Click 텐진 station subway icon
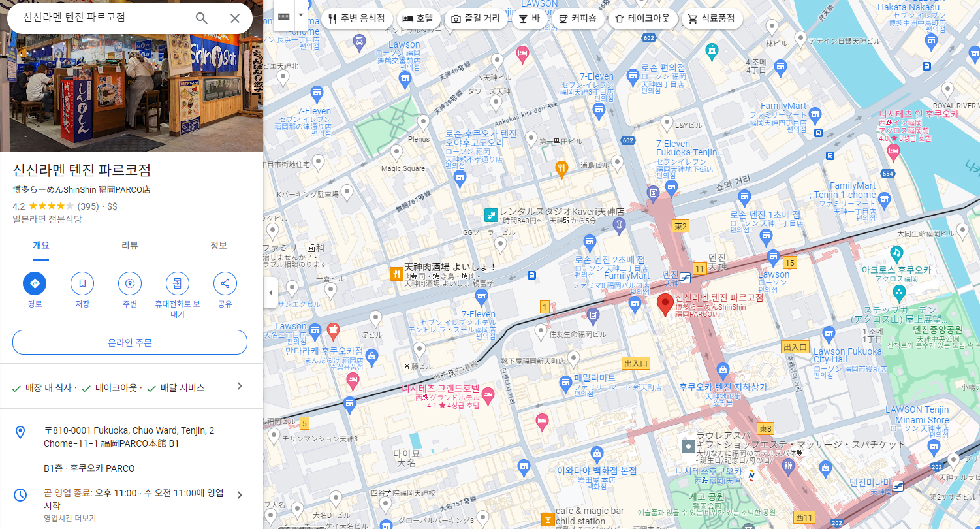 click(686, 278)
